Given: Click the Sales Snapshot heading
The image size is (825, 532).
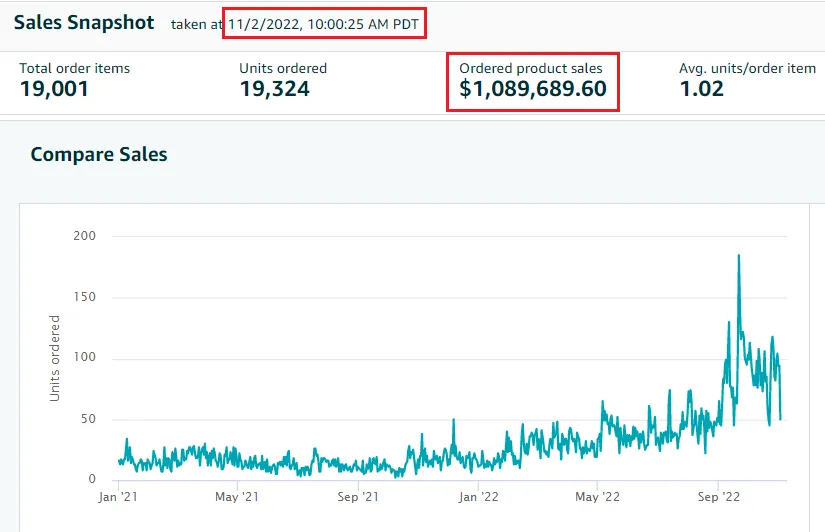Looking at the screenshot, I should click(x=84, y=23).
